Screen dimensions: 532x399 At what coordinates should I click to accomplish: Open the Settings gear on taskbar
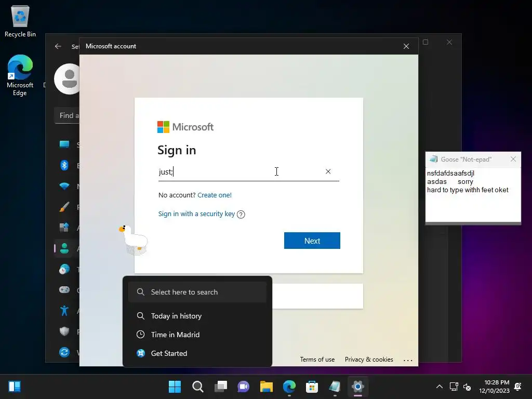357,387
